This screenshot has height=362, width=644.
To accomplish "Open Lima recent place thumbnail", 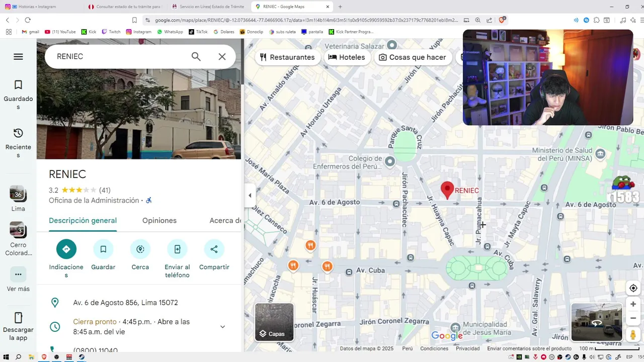I will [18, 194].
